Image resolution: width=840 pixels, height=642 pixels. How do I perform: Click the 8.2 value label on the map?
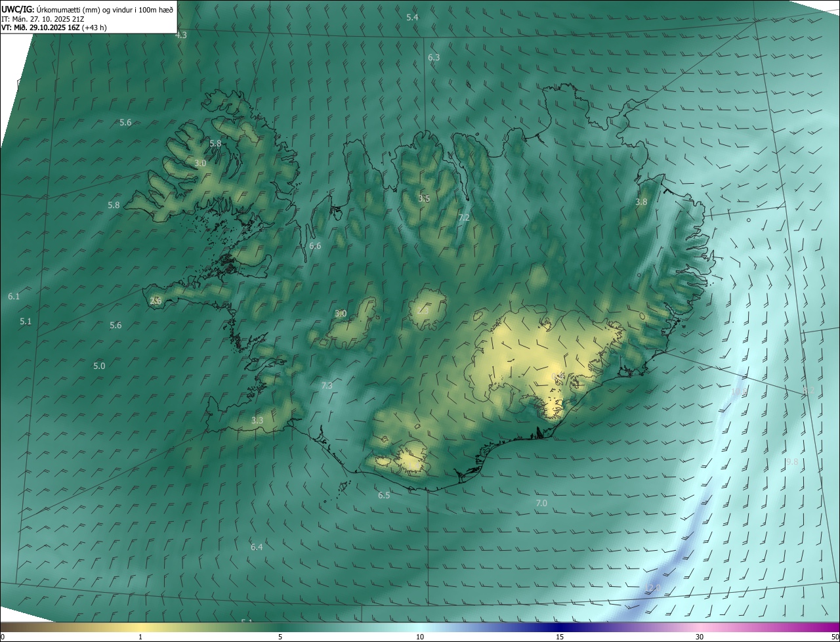pyautogui.click(x=808, y=390)
